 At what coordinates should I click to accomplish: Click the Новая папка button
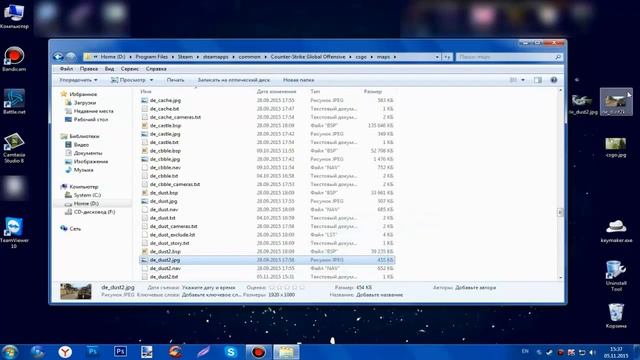click(x=298, y=80)
